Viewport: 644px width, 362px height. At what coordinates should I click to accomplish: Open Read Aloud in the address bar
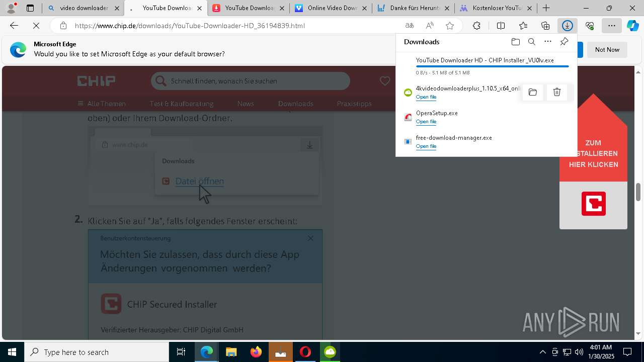pyautogui.click(x=430, y=26)
